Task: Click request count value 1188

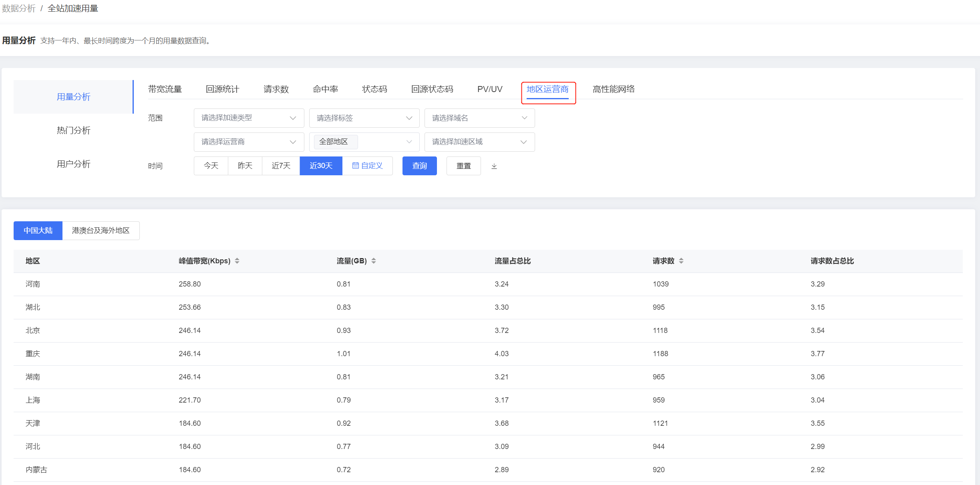Action: [661, 354]
